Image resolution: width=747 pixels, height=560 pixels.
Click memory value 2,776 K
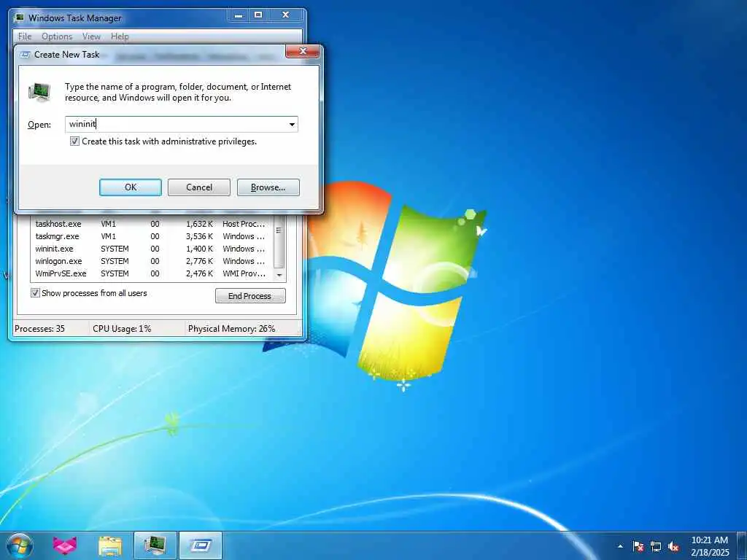coord(199,261)
